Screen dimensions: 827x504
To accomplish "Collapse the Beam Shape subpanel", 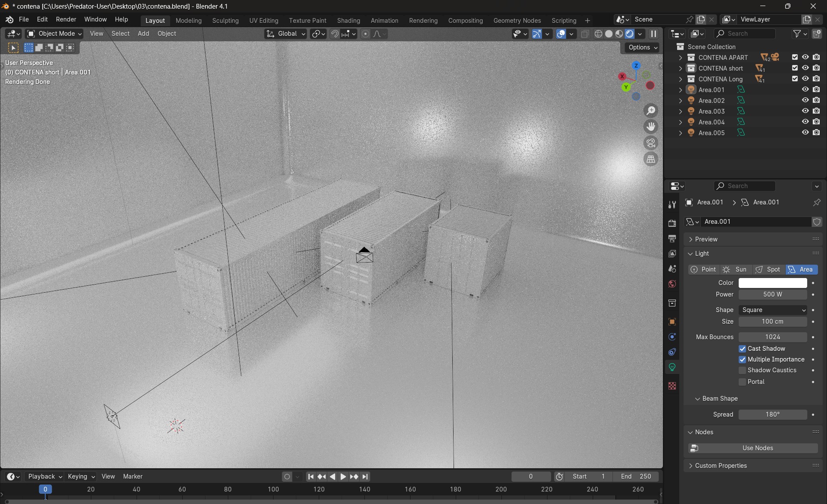I will [719, 399].
